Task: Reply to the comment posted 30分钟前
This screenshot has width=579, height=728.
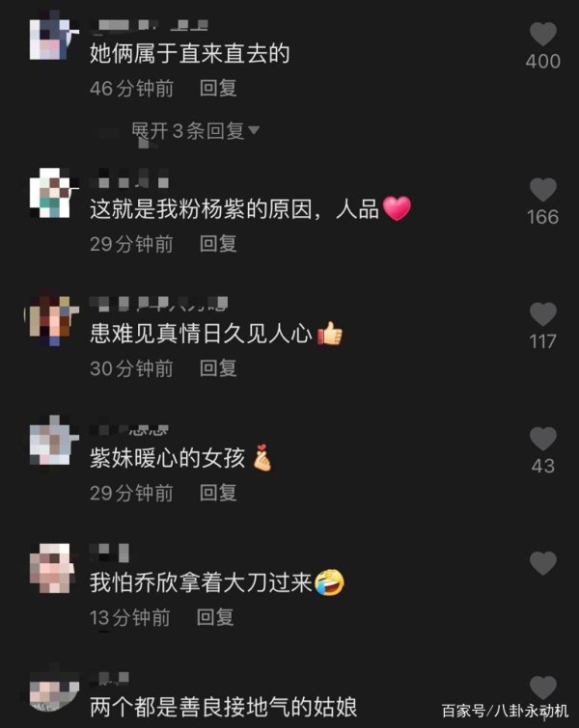Action: [x=218, y=368]
